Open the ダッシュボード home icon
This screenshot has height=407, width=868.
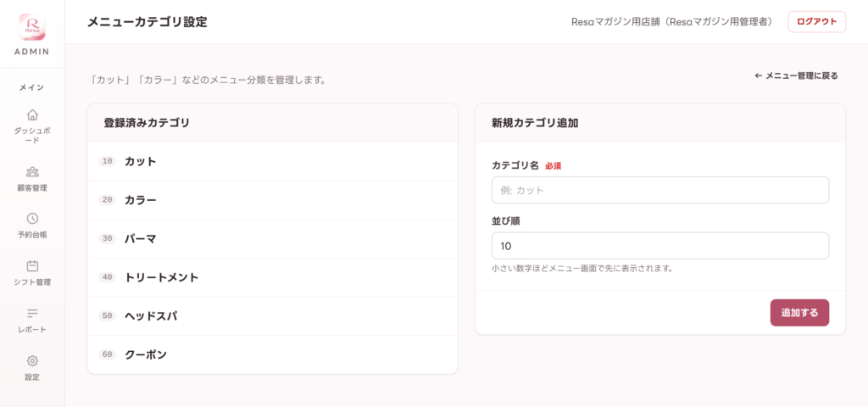click(32, 115)
